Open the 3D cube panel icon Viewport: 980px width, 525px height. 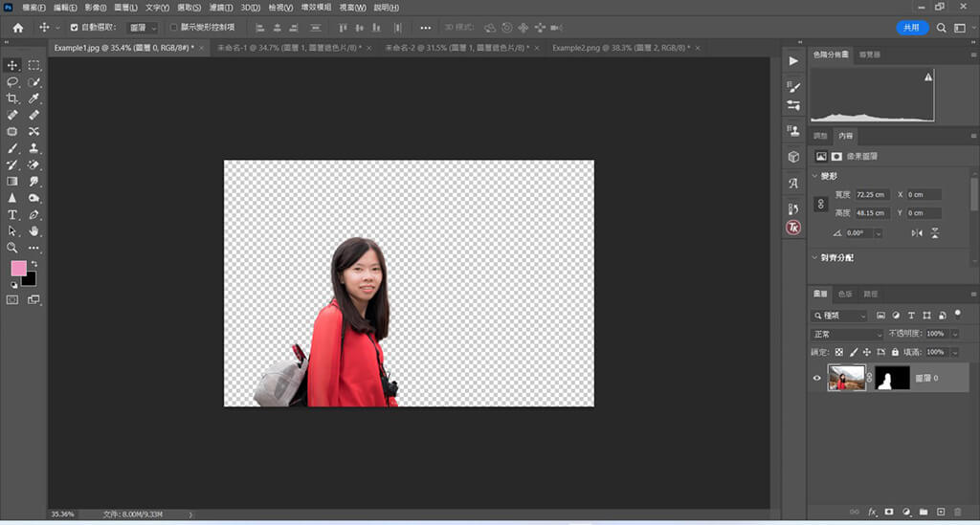[x=793, y=157]
